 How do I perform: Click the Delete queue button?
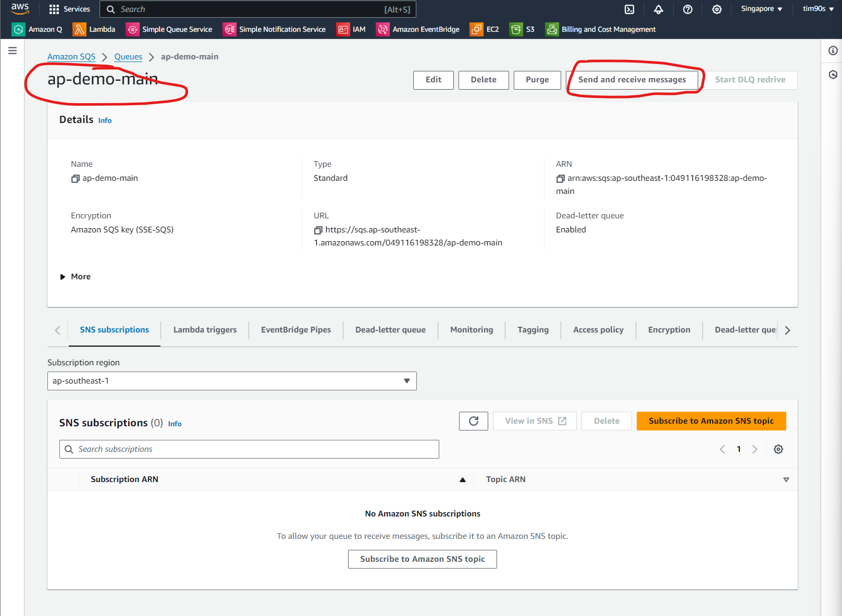pos(484,80)
